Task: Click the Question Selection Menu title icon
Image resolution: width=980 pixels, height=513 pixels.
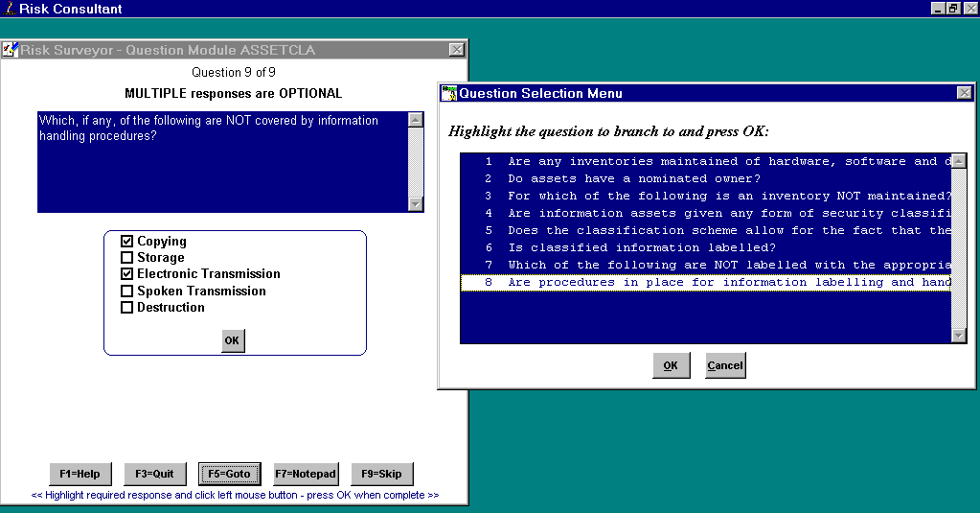Action: [x=449, y=93]
